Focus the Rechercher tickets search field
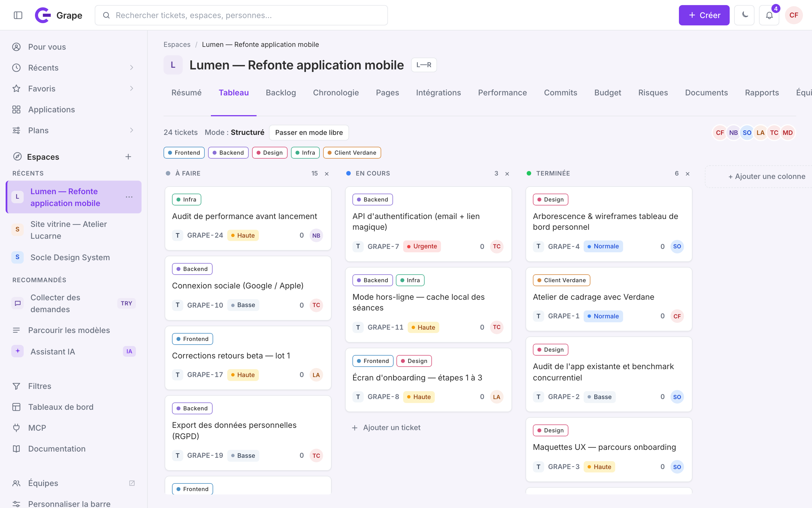Image resolution: width=812 pixels, height=508 pixels. point(241,15)
